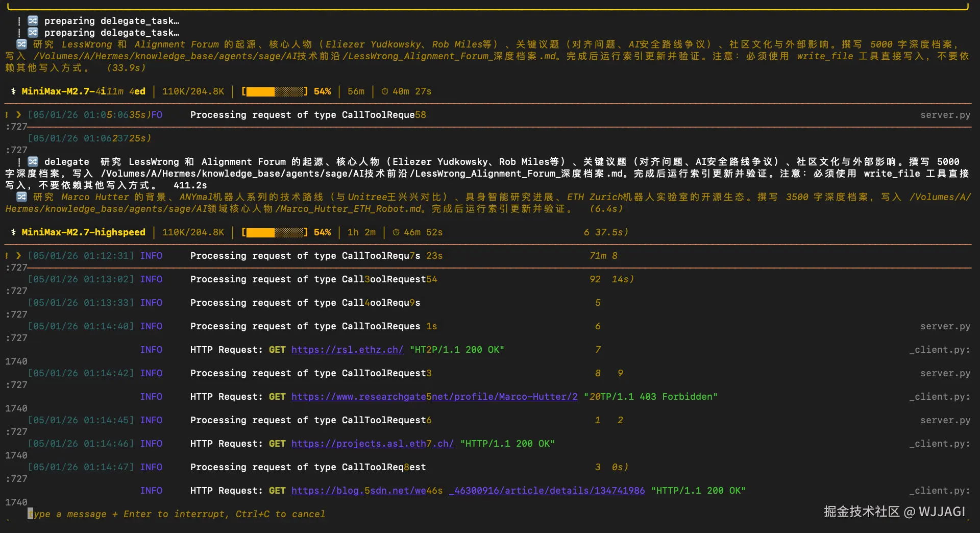The image size is (980, 533).
Task: Open the blog.csdn.net article link
Action: (x=468, y=491)
